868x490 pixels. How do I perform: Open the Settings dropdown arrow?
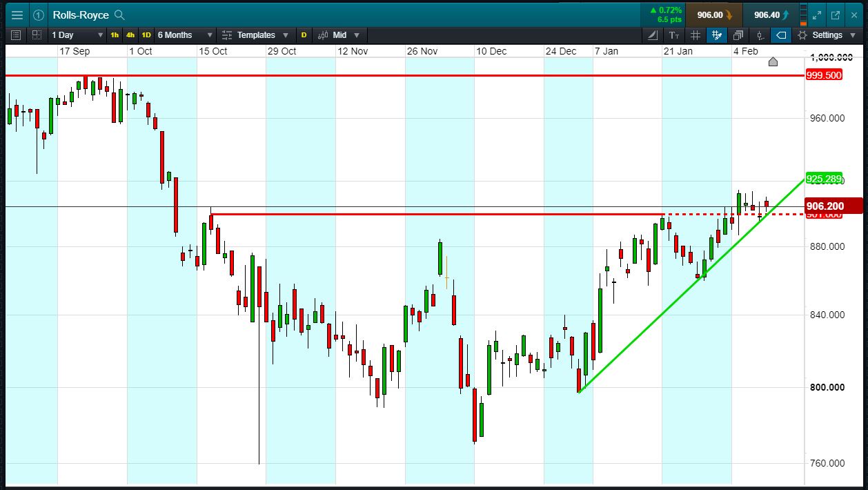point(853,35)
